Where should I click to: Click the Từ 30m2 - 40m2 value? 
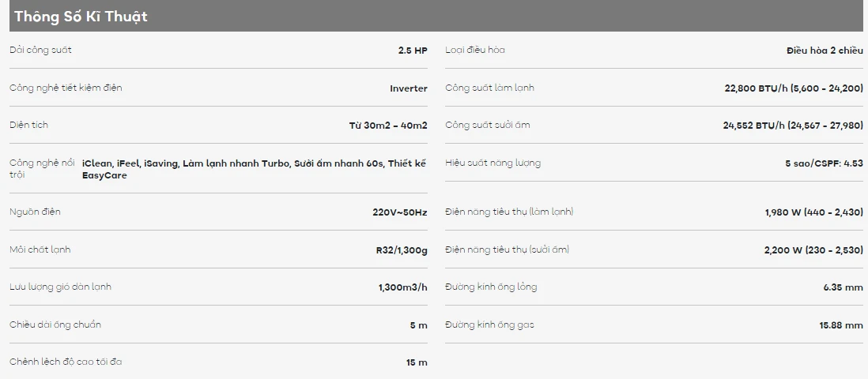tap(387, 126)
